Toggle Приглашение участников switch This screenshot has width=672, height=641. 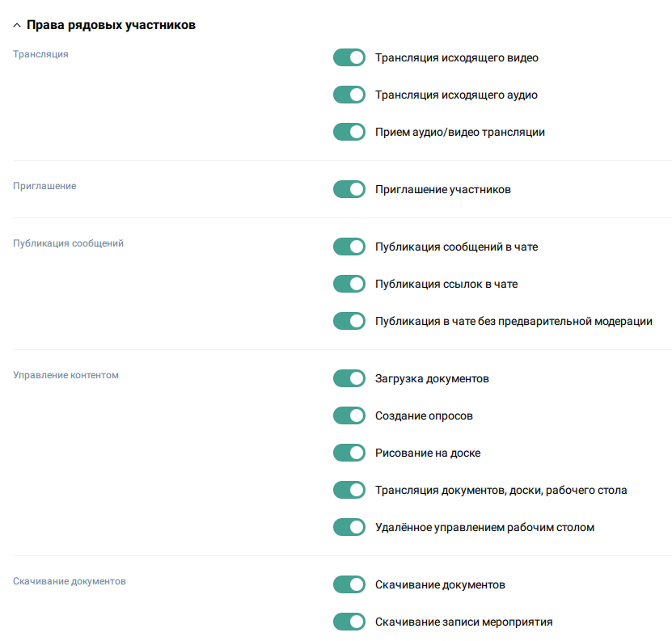point(349,189)
